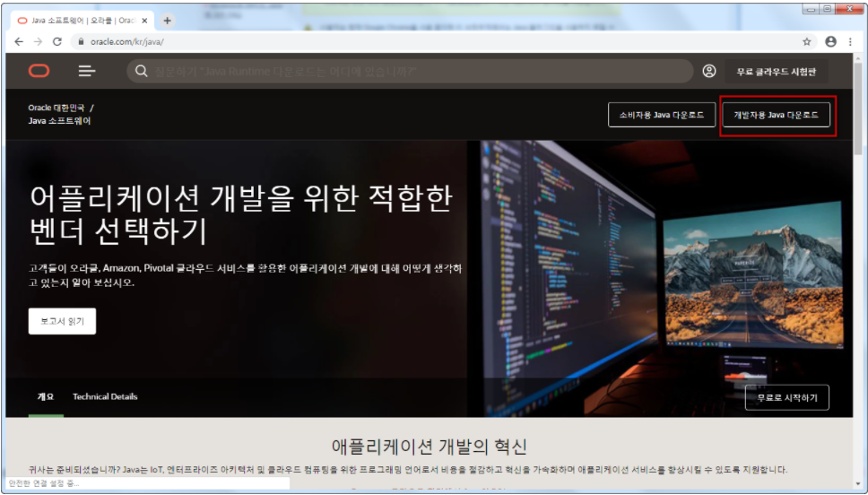
Task: Click the 어플리케이션 개발을 위한 hero headline
Action: (241, 215)
